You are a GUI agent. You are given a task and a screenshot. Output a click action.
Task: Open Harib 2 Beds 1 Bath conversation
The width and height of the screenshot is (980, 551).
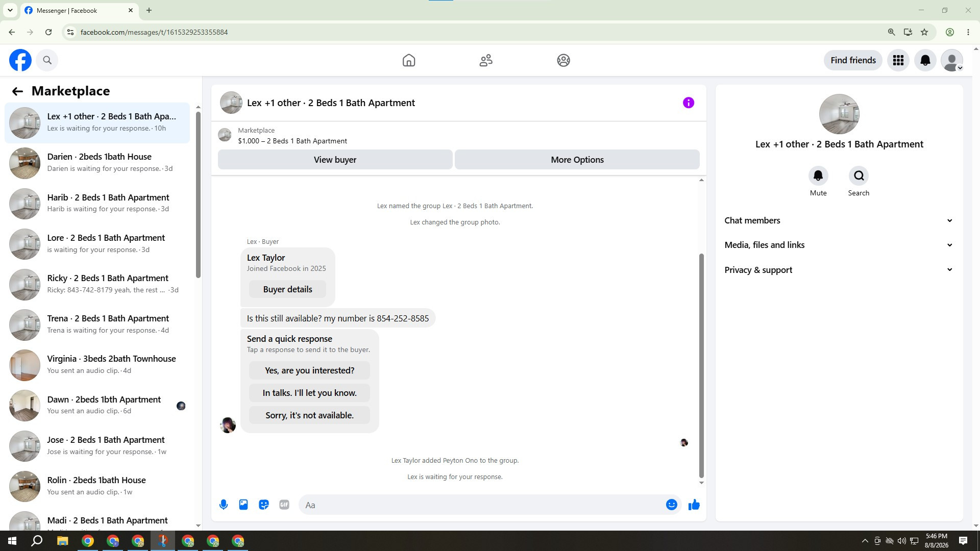pyautogui.click(x=97, y=204)
